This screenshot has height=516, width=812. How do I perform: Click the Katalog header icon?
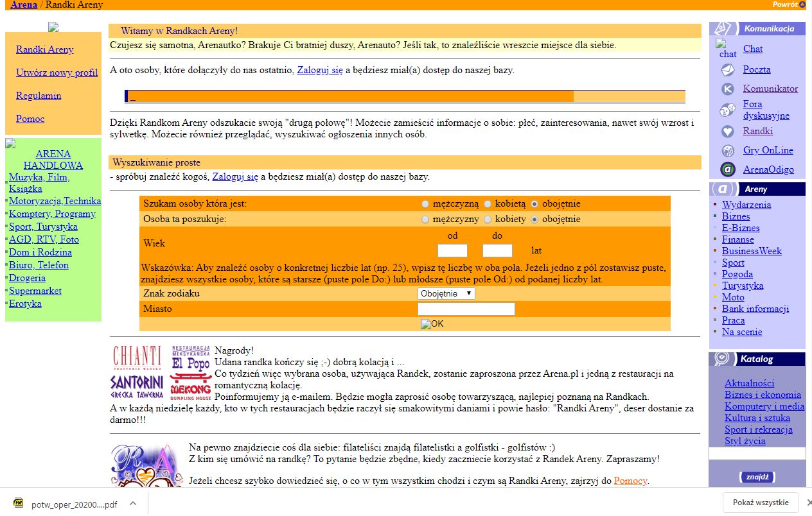pyautogui.click(x=722, y=359)
